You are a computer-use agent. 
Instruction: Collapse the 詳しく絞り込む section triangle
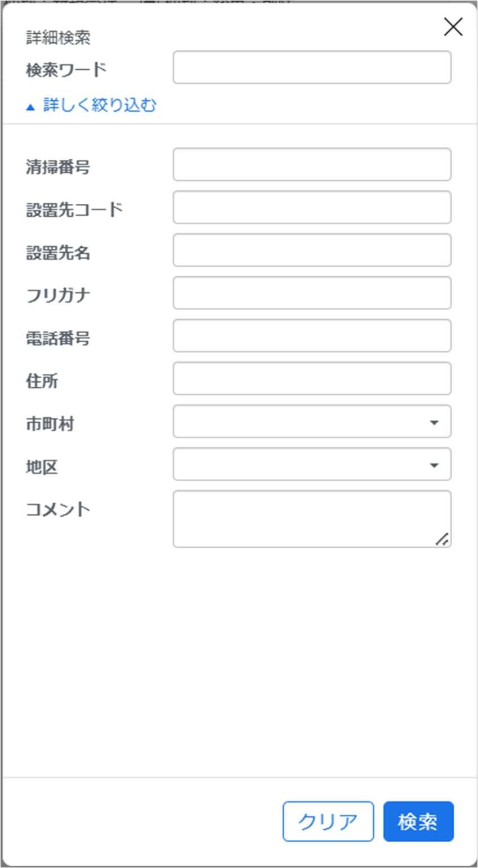click(30, 107)
